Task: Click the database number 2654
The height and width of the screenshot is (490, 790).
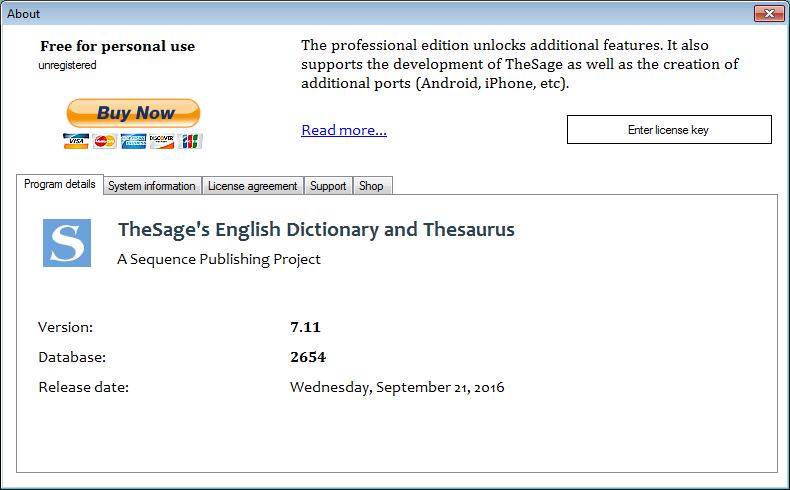Action: (x=308, y=357)
